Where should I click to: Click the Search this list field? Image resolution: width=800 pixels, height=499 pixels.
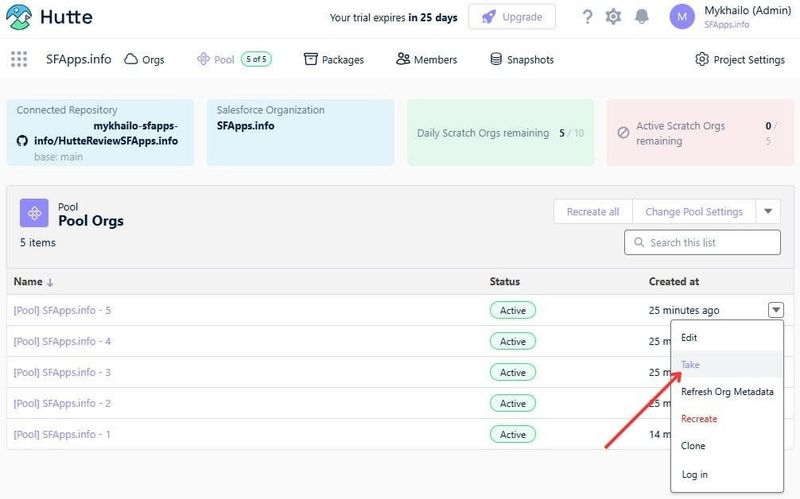(x=702, y=242)
